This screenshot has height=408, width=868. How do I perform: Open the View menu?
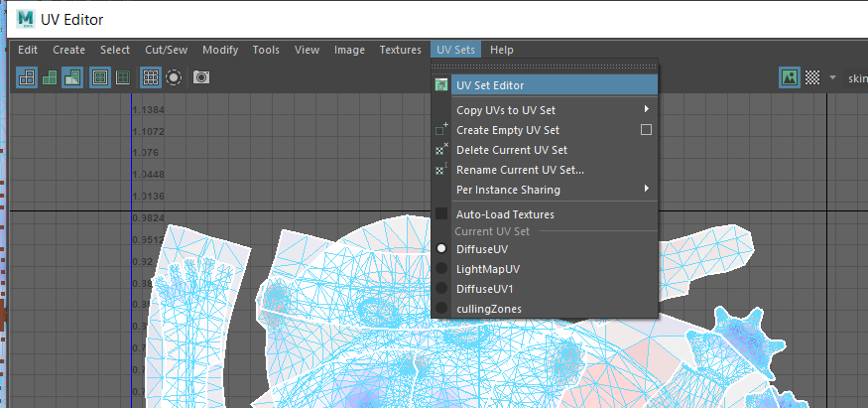click(x=307, y=50)
